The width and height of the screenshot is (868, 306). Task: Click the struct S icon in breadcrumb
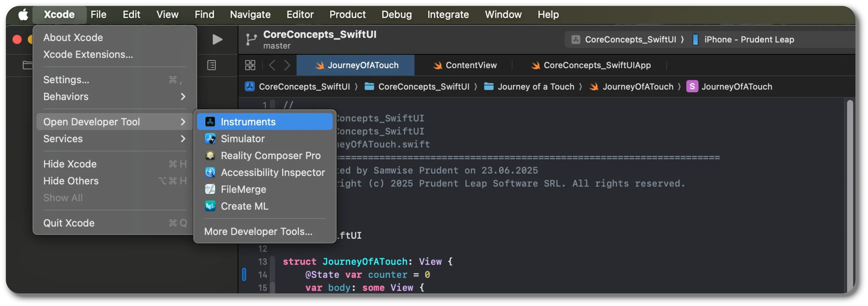pos(692,86)
